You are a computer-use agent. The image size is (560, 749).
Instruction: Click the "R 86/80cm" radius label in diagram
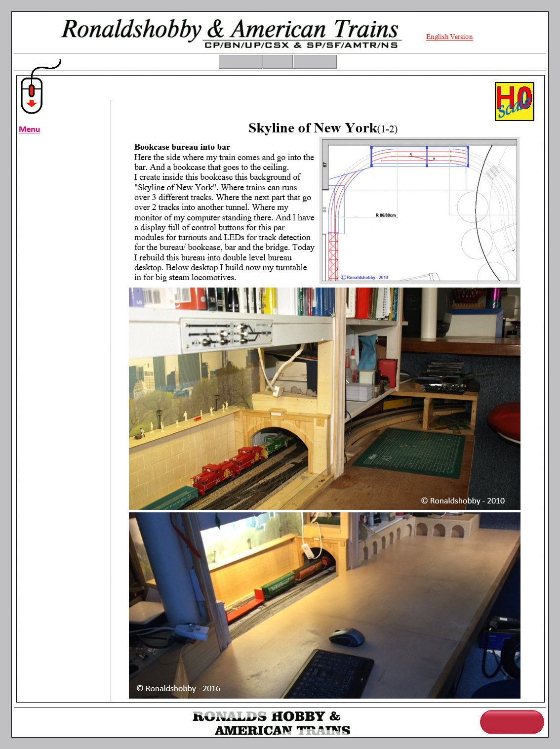point(386,215)
